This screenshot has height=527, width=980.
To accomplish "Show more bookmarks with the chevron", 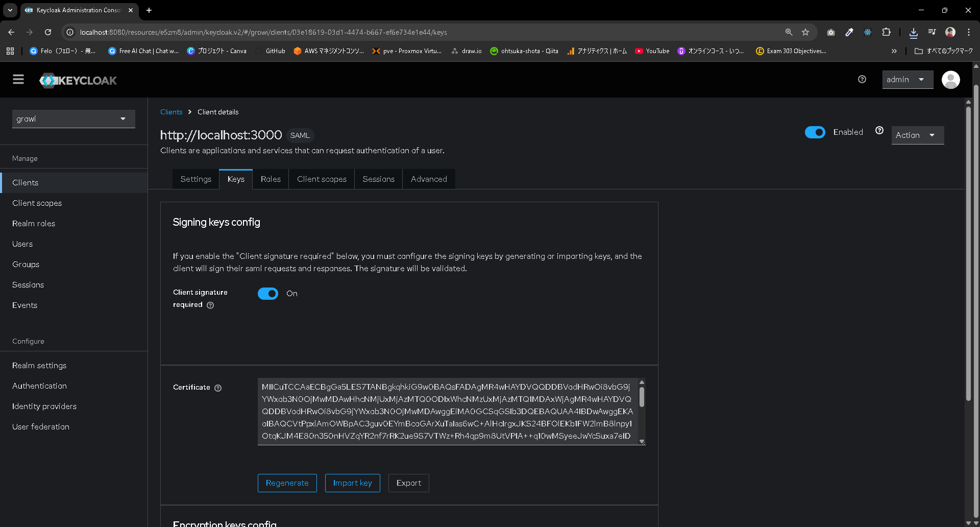I will point(894,51).
